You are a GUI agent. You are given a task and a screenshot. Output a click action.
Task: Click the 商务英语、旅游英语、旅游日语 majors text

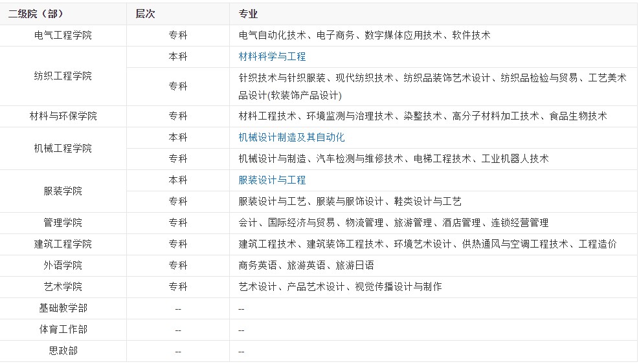(306, 266)
